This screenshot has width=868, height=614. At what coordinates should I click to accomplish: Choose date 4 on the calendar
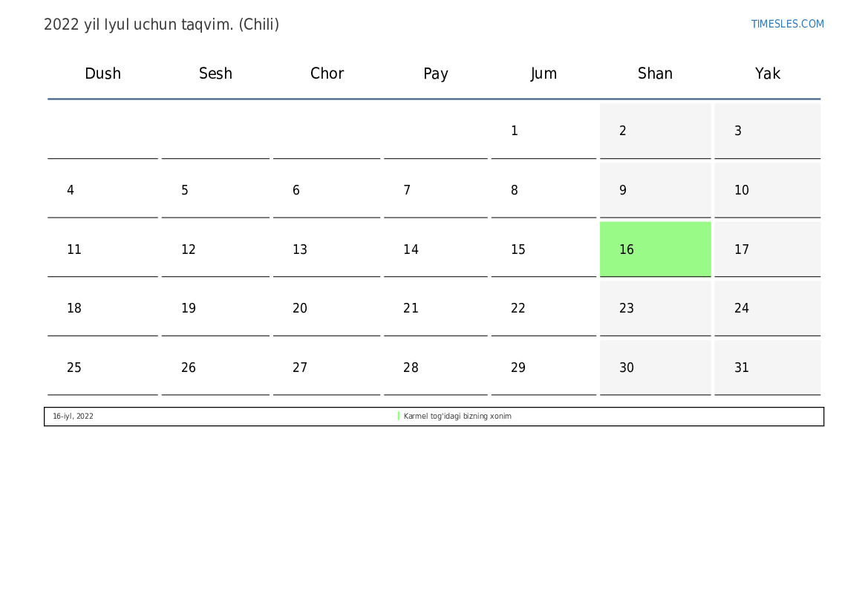click(71, 191)
